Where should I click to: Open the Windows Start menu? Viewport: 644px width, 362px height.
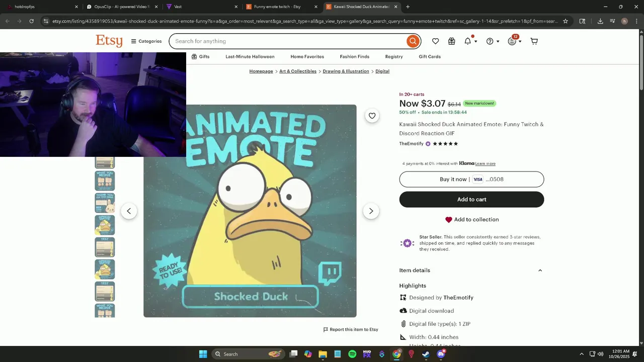[203, 354]
